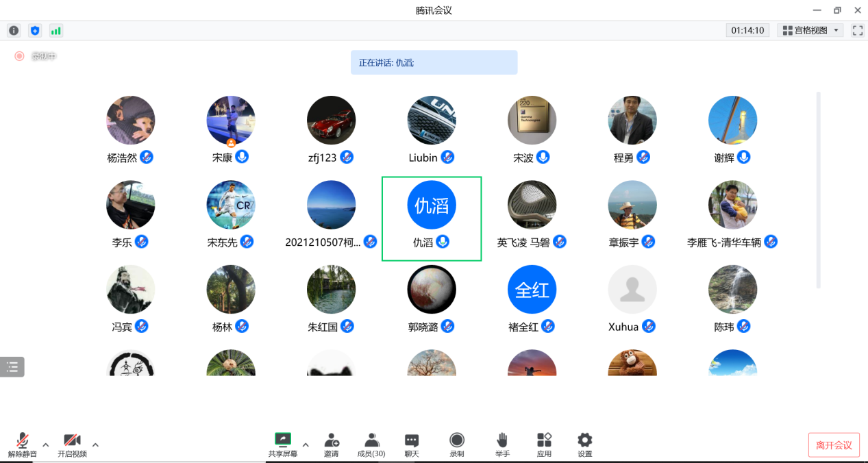This screenshot has width=868, height=463.
Task: Click Share Screen (共享屏幕) button
Action: pos(282,445)
